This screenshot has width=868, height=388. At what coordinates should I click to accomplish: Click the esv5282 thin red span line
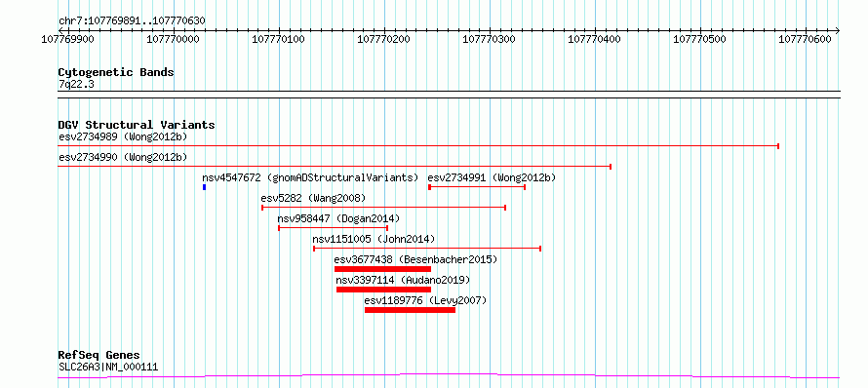383,208
